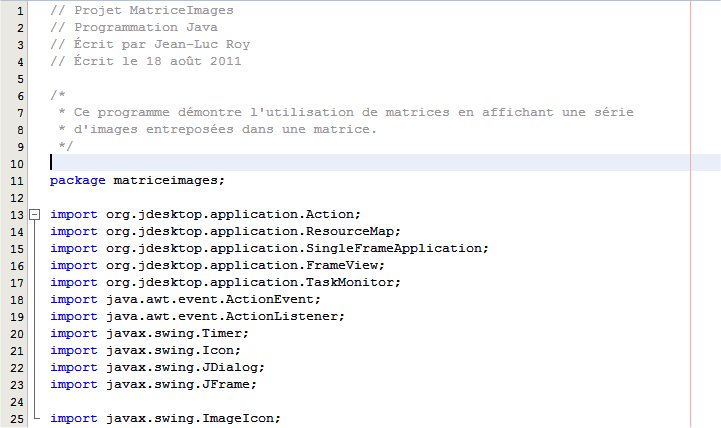This screenshot has height=428, width=721.
Task: Click line number 10 in the gutter
Action: [17, 164]
